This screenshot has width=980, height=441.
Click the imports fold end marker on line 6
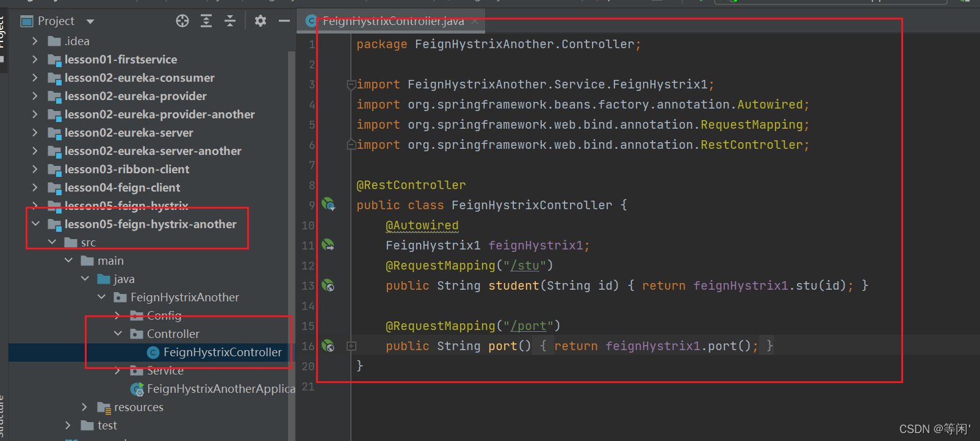[x=351, y=145]
